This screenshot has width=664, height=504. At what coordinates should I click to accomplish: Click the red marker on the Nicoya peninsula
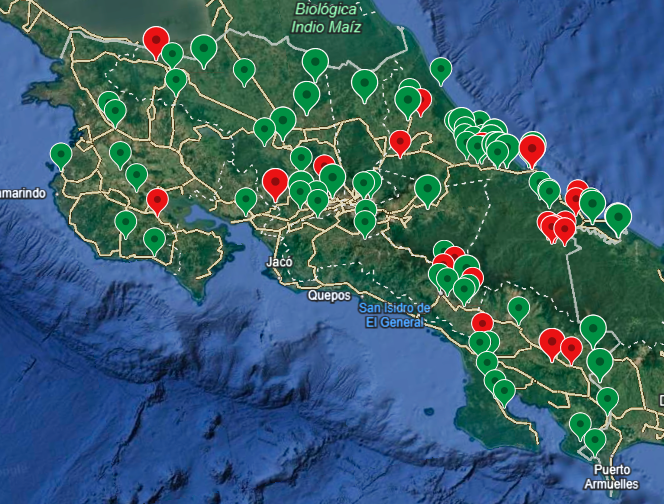(x=158, y=200)
